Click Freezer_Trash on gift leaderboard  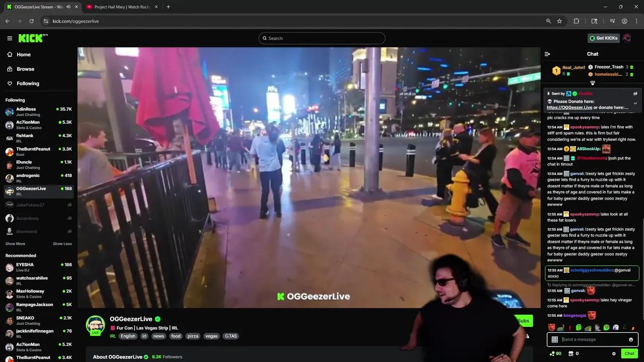click(x=609, y=67)
